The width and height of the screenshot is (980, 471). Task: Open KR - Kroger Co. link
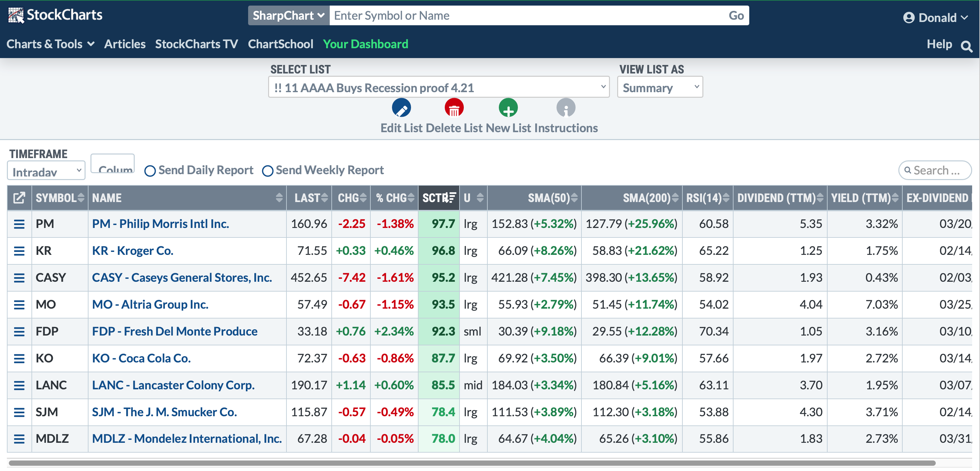(133, 251)
